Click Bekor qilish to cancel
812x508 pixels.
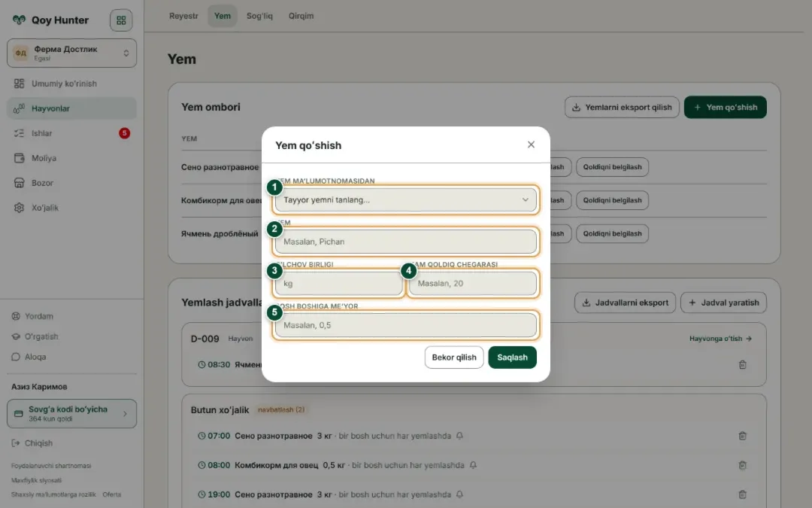click(454, 357)
